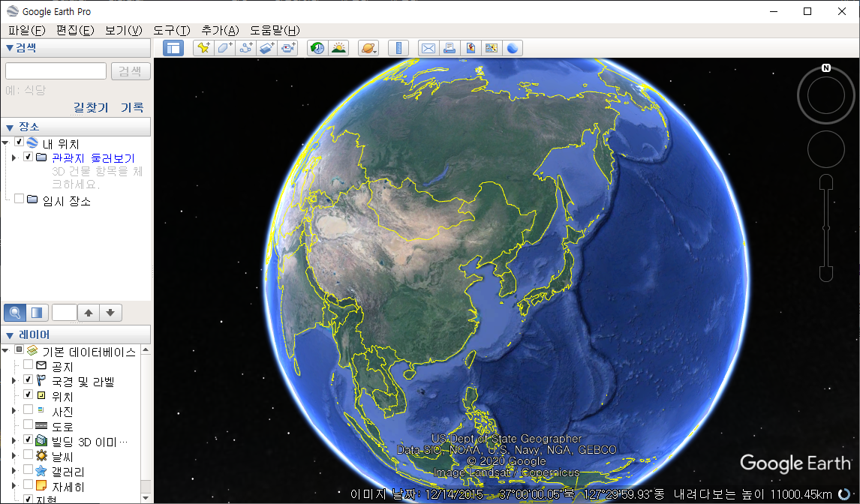Add a polygon with toolbar icon
Viewport: 860px width, 504px height.
pyautogui.click(x=225, y=48)
